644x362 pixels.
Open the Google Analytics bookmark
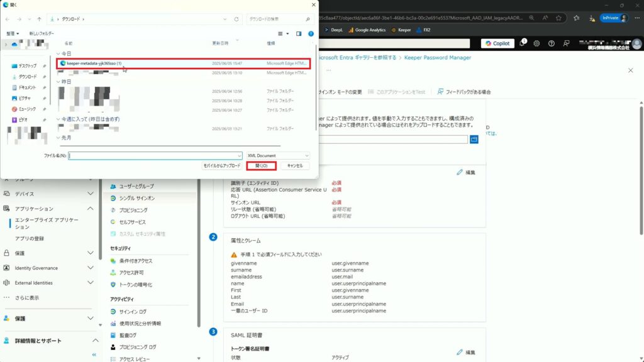coord(367,30)
